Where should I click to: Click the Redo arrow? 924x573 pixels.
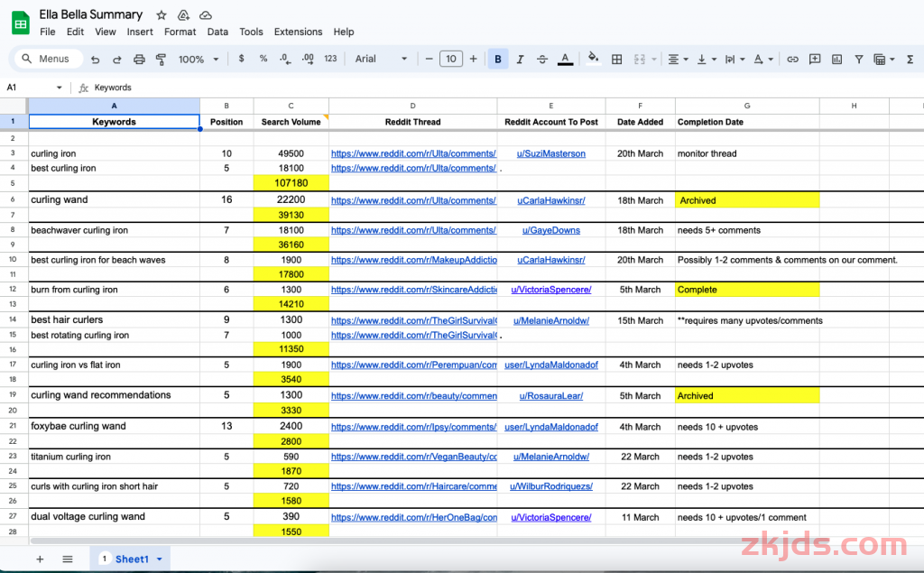coord(116,59)
